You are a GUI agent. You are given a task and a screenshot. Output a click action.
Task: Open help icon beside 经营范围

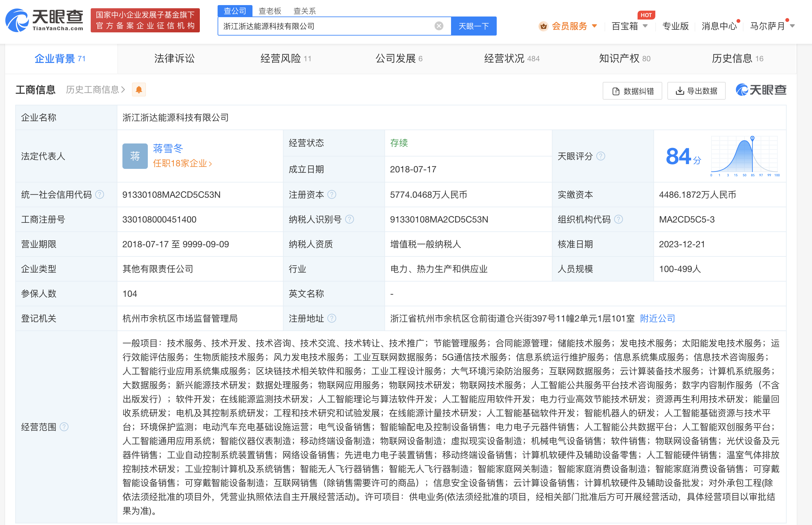coord(64,427)
